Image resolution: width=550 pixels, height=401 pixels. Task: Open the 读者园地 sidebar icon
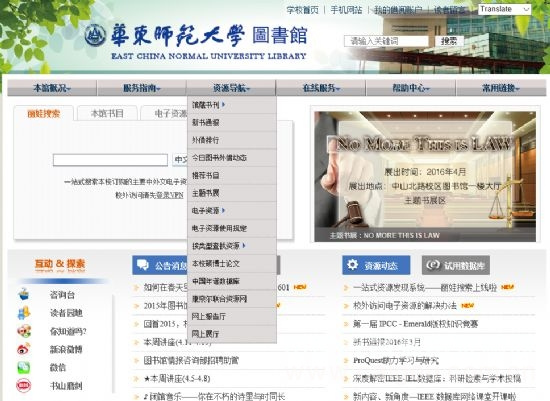click(24, 312)
